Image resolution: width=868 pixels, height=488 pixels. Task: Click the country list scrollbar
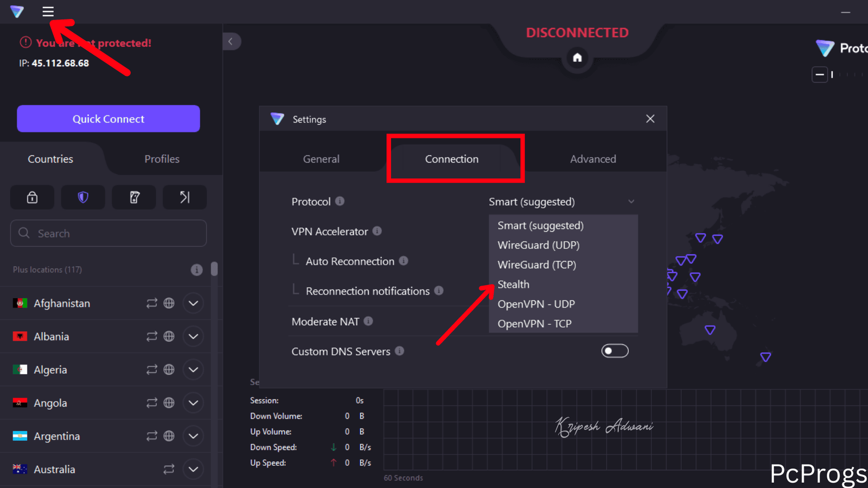click(214, 269)
